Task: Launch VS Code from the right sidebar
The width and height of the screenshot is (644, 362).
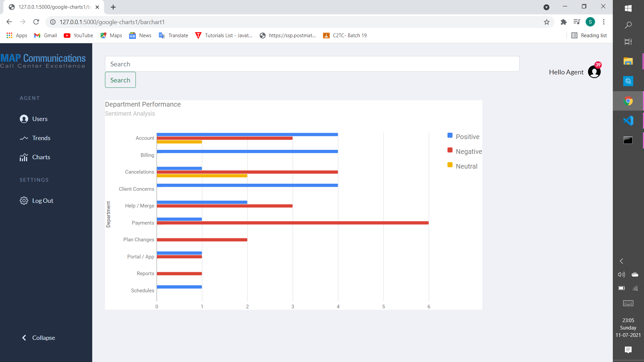Action: pyautogui.click(x=629, y=120)
